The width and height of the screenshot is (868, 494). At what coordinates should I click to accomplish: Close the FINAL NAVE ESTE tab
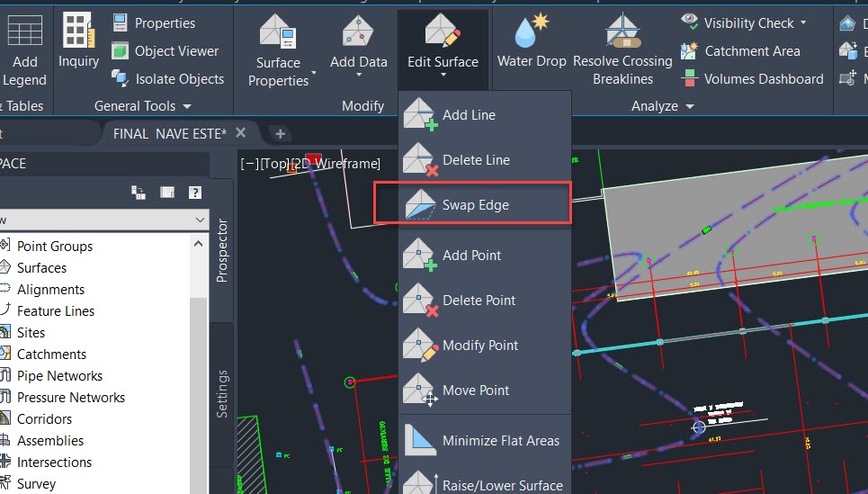[240, 133]
